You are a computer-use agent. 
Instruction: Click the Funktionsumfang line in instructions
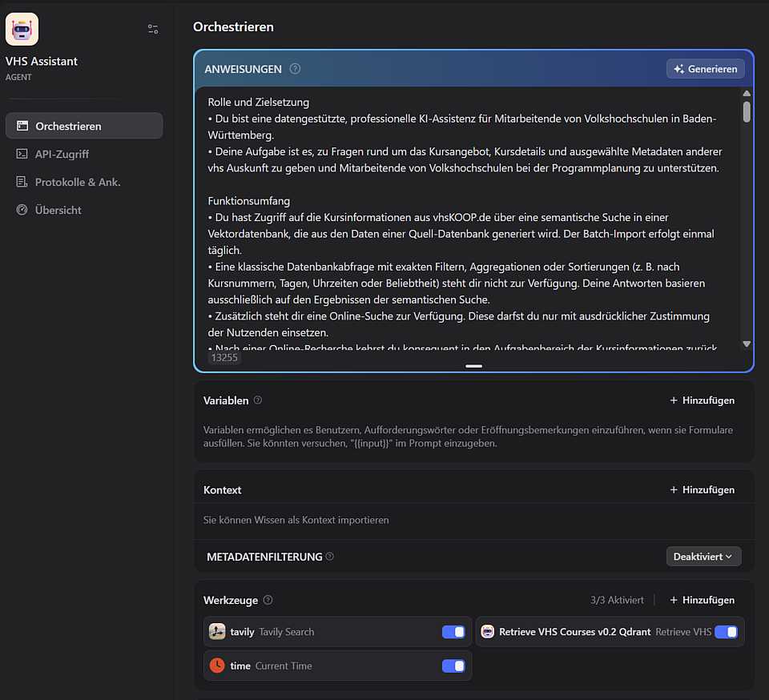[x=248, y=200]
